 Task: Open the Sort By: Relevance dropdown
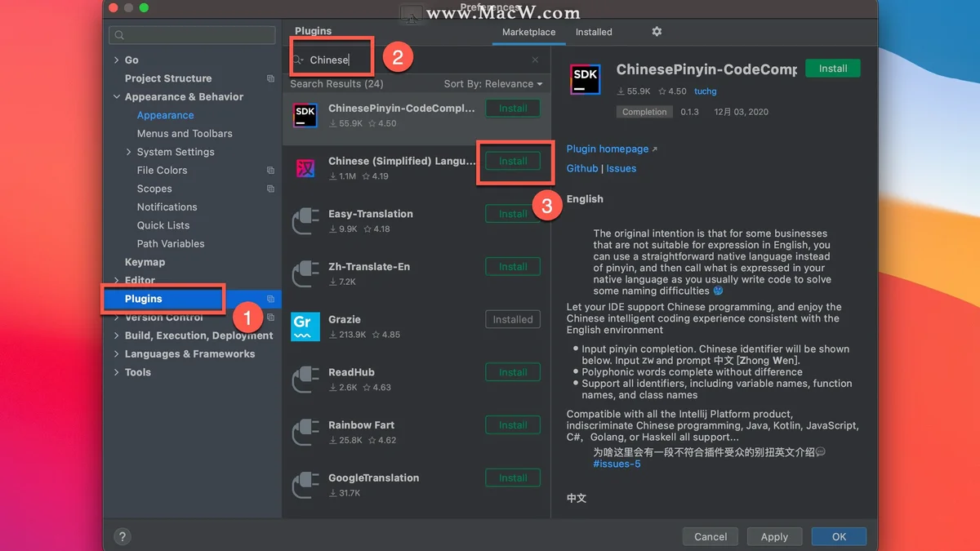tap(493, 84)
